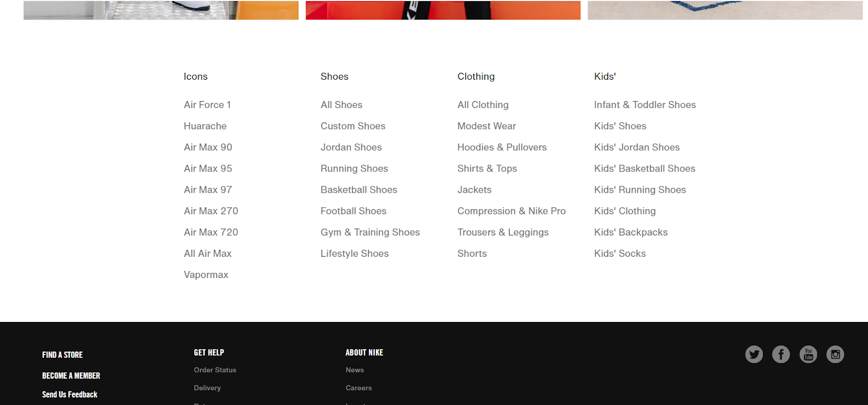Select Kids' Socks link

point(620,254)
